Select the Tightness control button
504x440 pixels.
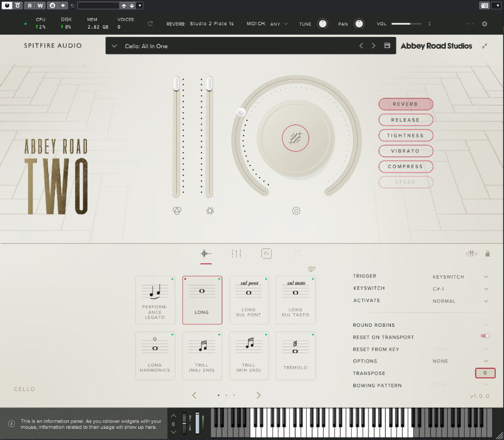coord(405,136)
